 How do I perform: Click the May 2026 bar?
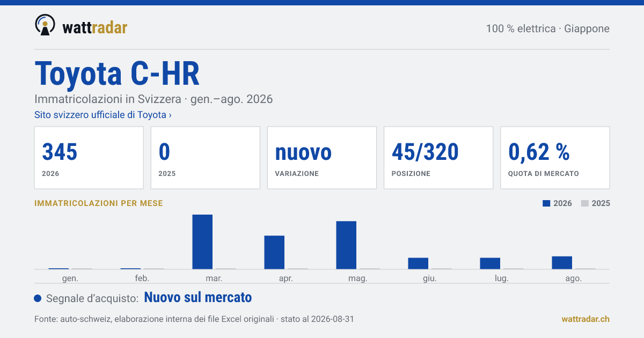(x=346, y=245)
